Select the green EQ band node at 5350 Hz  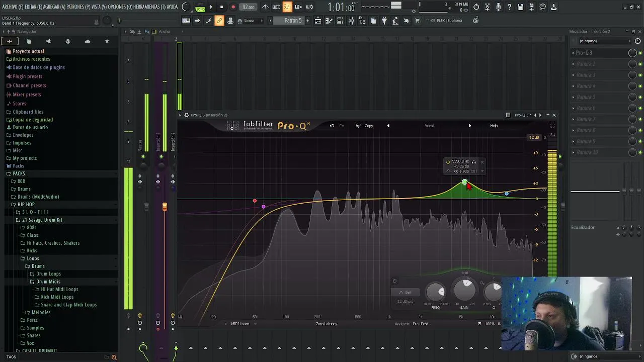[464, 182]
